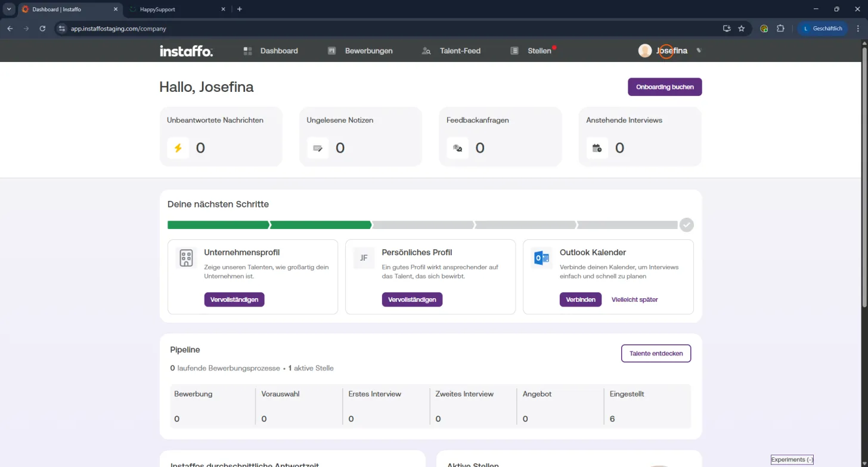Click the Feedbackanfragen chat icon
The width and height of the screenshot is (868, 467).
[457, 148]
